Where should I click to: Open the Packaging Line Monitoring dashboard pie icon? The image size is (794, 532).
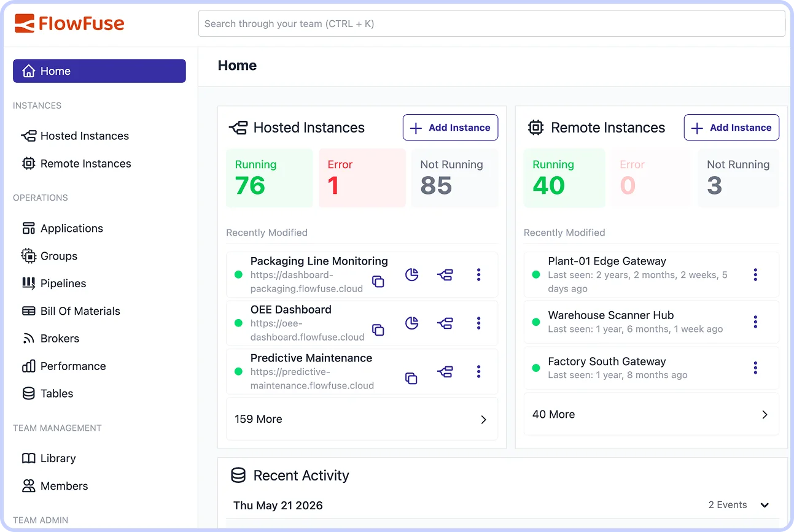point(412,275)
